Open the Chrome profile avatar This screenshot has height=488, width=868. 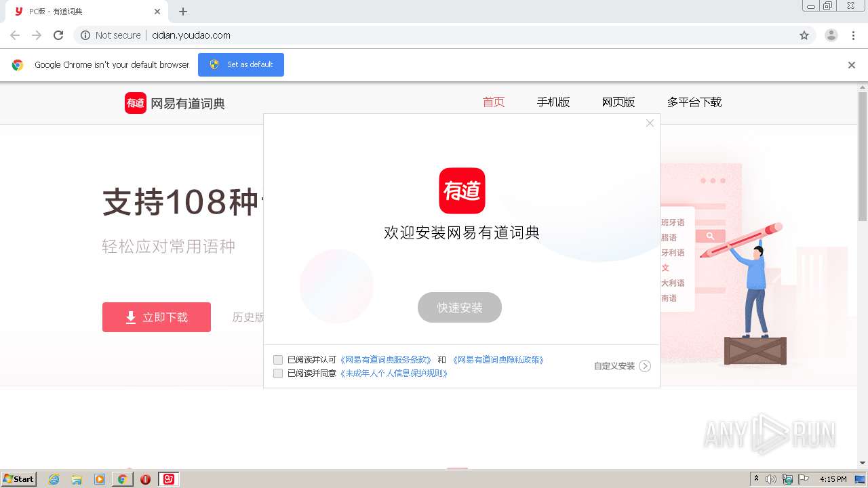[831, 35]
